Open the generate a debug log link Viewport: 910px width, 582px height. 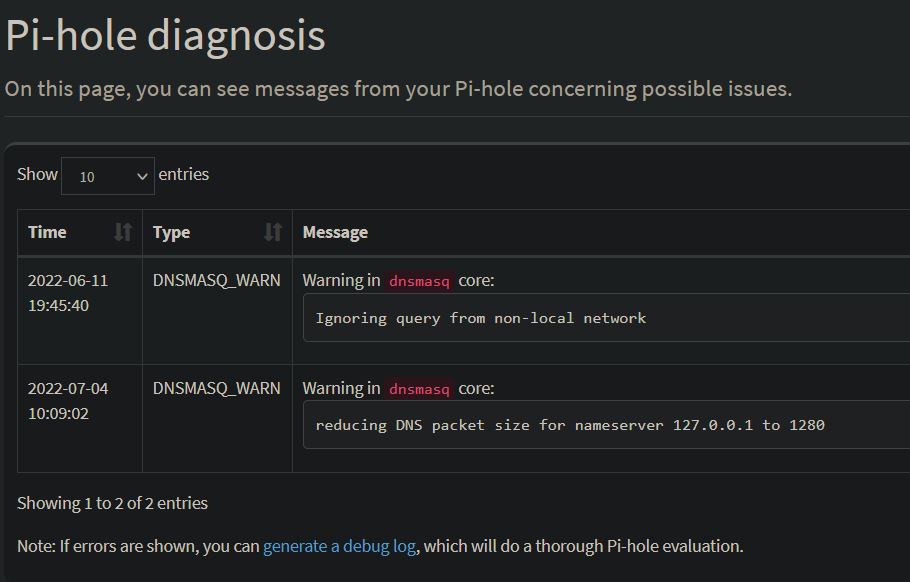click(x=339, y=546)
